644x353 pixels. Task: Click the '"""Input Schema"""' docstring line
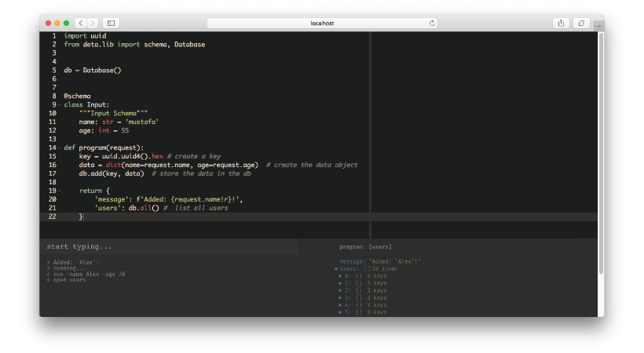113,113
